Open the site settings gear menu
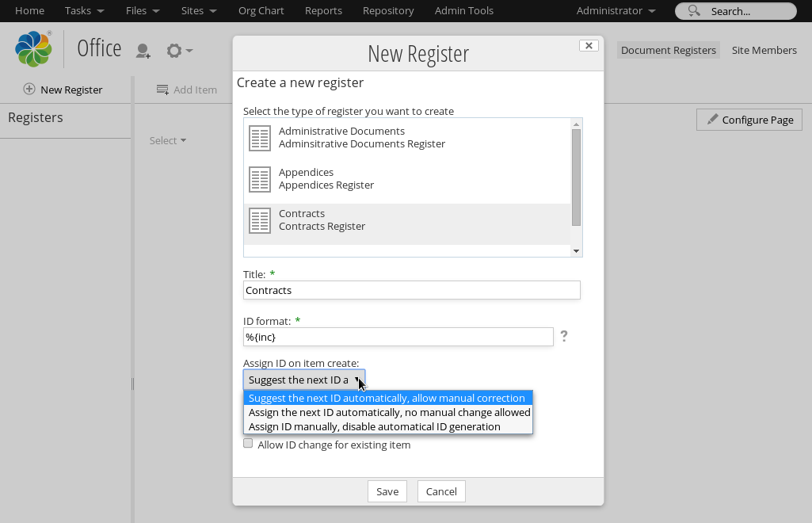 coord(179,51)
